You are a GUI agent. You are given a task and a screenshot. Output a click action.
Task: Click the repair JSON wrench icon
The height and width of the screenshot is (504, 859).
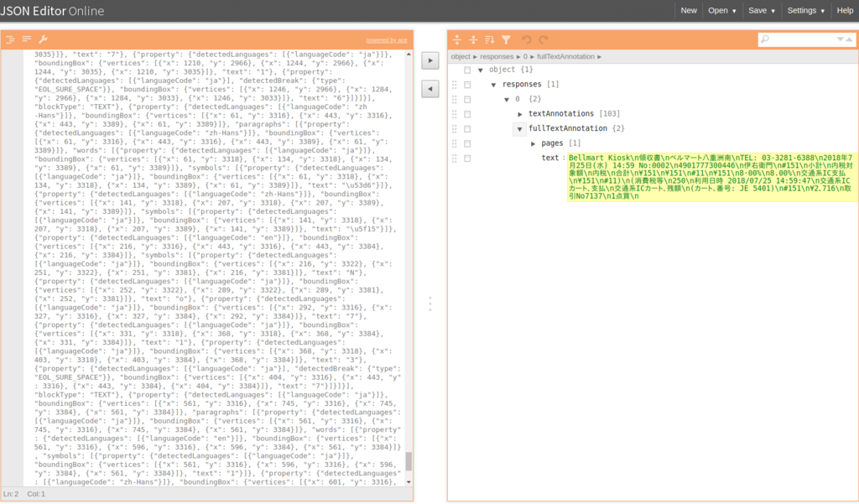43,39
